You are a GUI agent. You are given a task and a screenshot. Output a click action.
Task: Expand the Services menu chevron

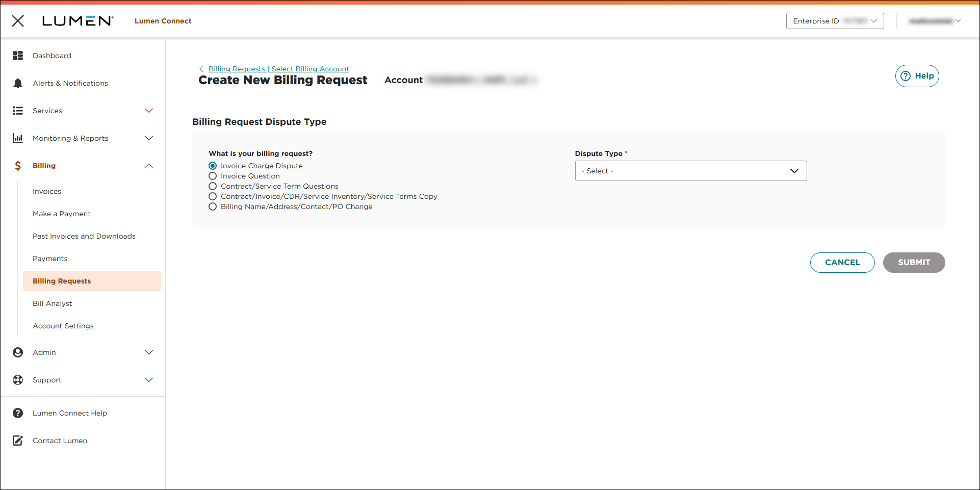point(148,110)
